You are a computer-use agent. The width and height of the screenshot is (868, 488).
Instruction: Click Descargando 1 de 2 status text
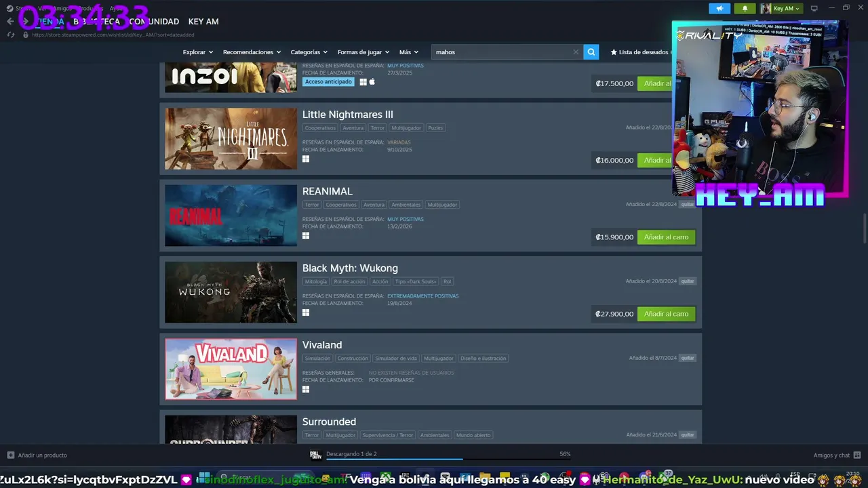tap(351, 453)
